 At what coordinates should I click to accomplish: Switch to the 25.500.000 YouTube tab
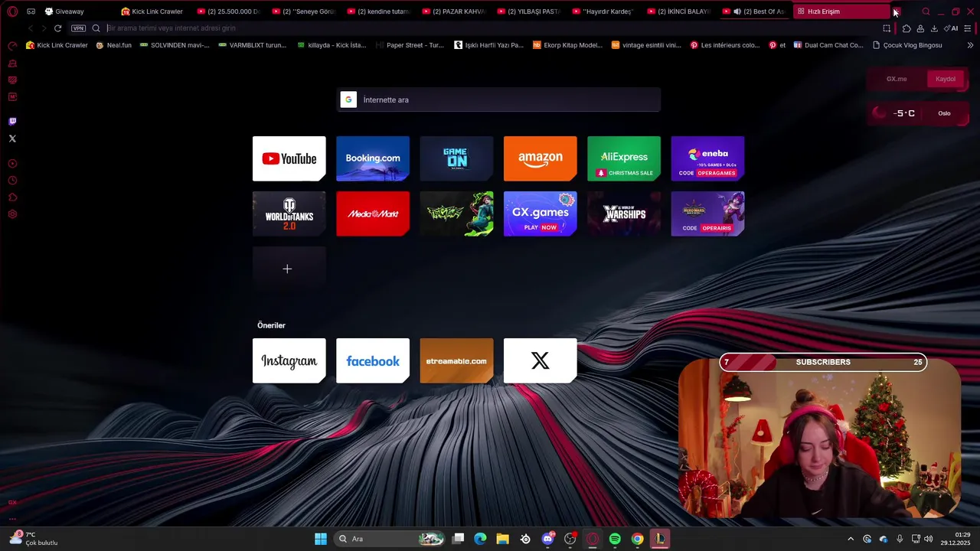click(x=228, y=11)
